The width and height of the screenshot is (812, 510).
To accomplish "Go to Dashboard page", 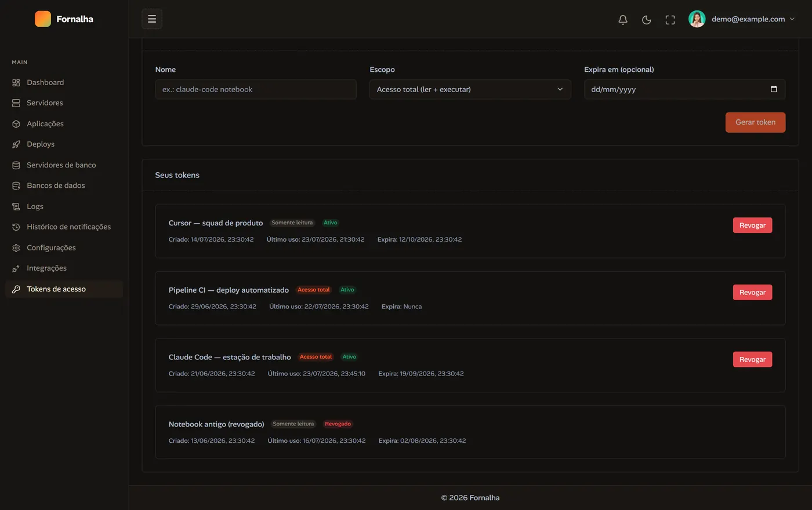I will tap(64, 82).
